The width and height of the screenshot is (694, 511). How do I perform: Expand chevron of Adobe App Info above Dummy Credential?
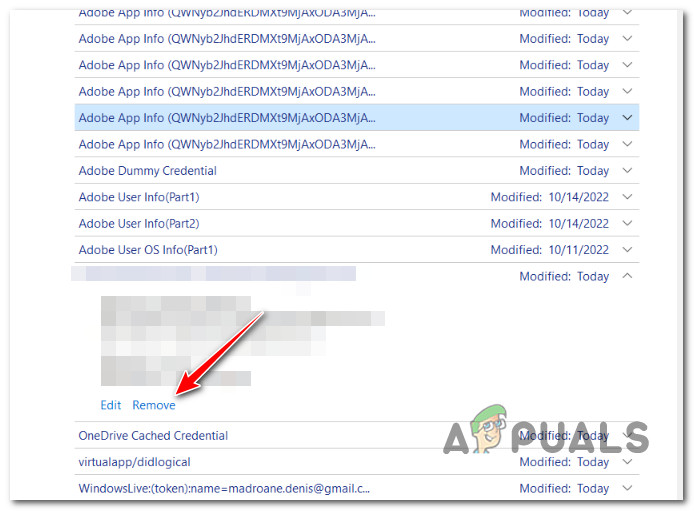[x=627, y=144]
